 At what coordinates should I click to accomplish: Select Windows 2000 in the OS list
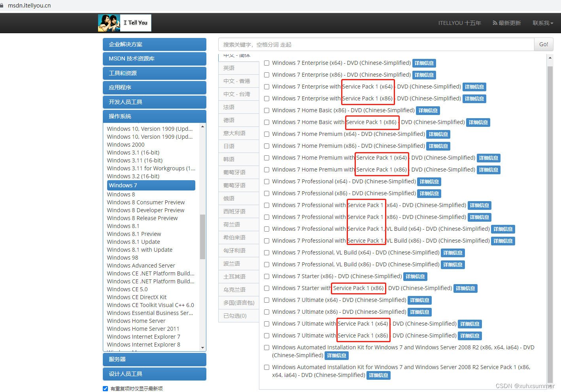[x=126, y=145]
